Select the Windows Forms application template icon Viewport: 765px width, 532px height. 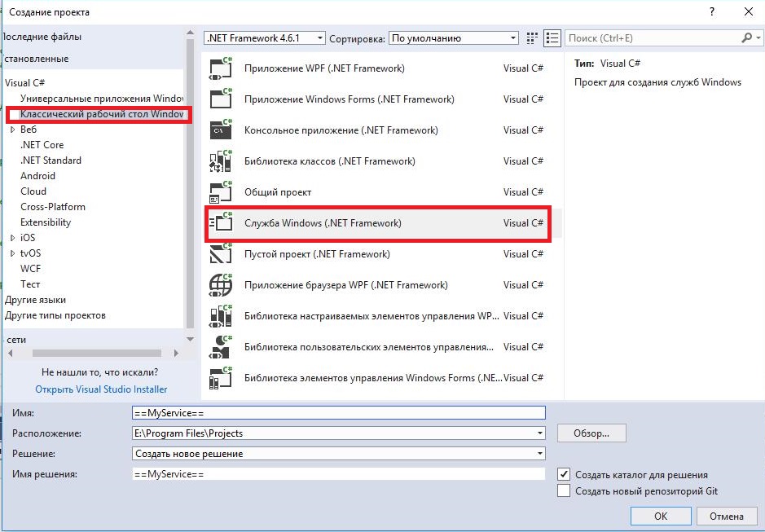click(x=221, y=99)
